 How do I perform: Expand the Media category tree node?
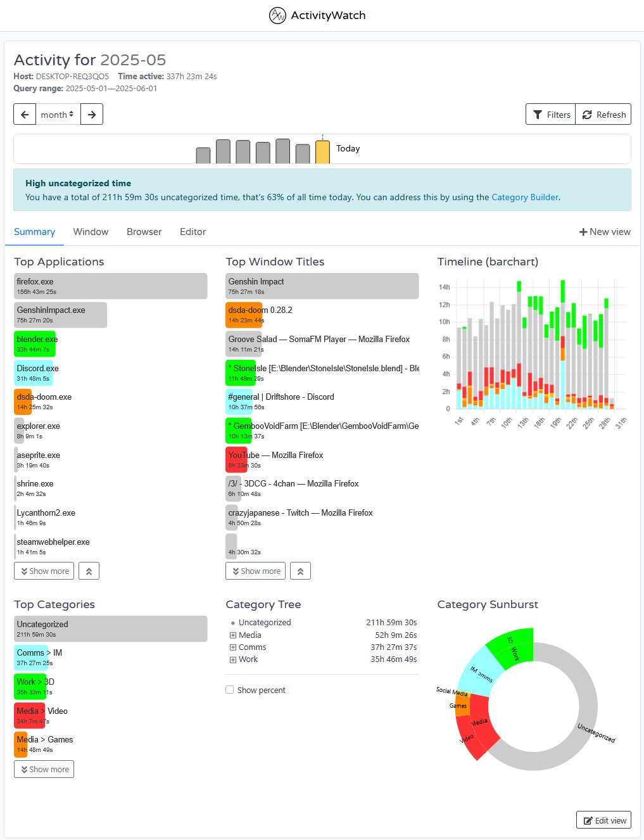(x=233, y=635)
